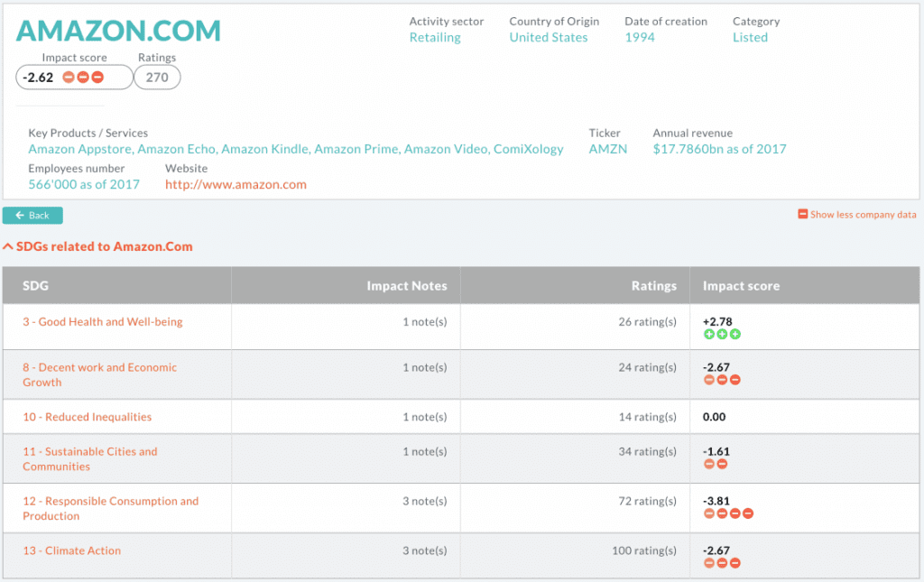Sort by the Ratings column header

653,286
